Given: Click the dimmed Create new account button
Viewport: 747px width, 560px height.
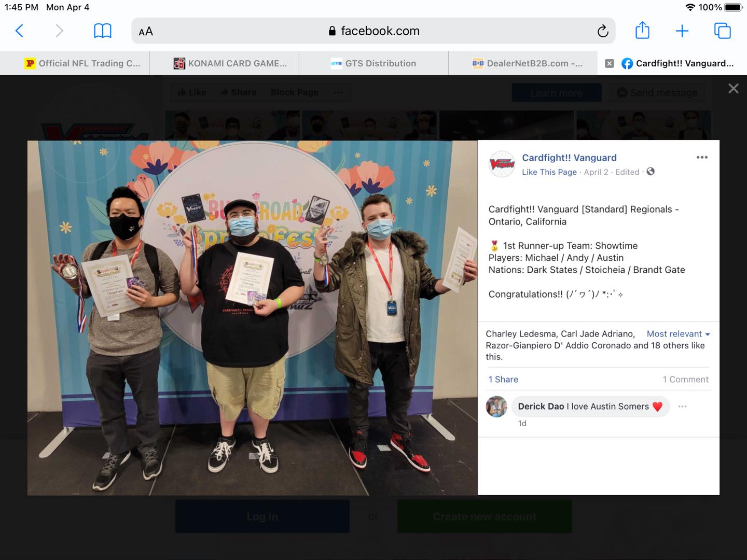Looking at the screenshot, I should (x=485, y=517).
